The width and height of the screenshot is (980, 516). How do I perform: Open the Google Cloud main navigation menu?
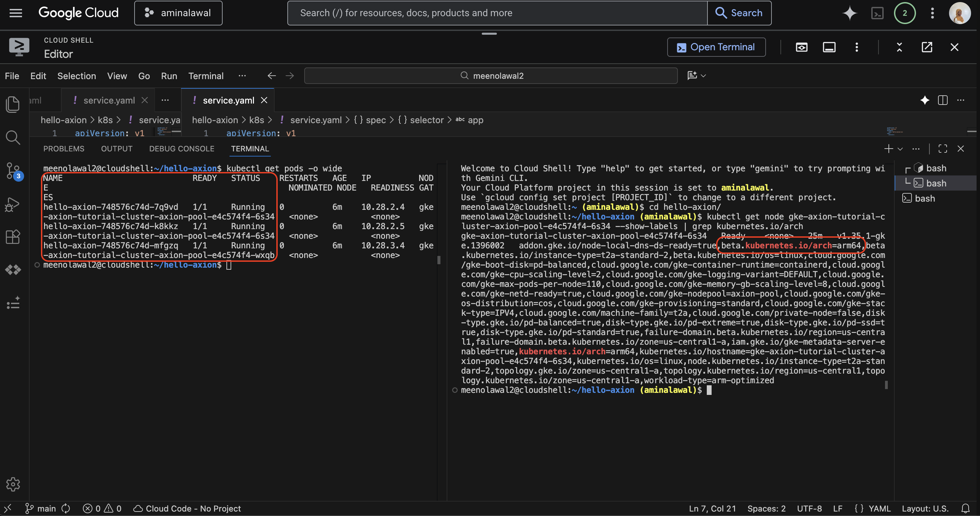[x=15, y=13]
